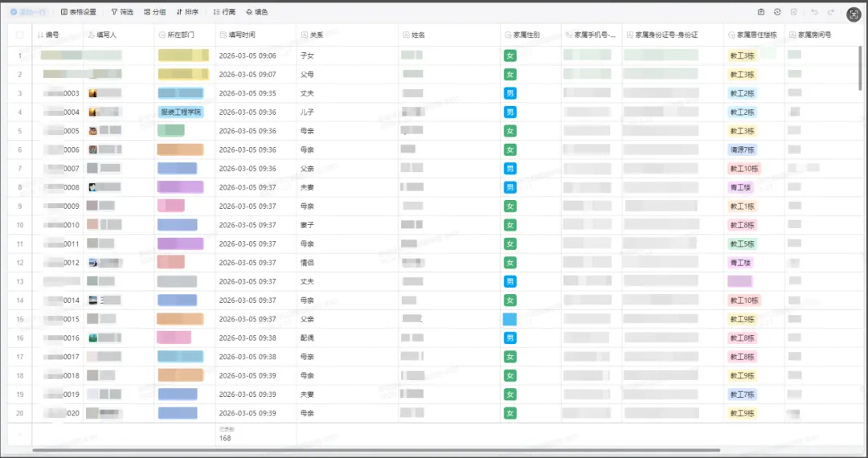Click the dark round scan button
This screenshot has width=868, height=458.
tap(854, 14)
